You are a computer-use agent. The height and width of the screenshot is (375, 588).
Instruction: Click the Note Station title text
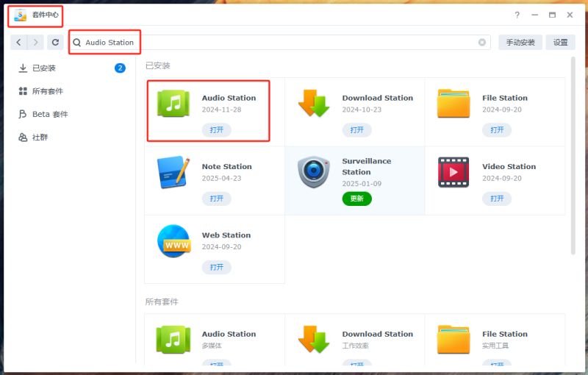227,166
